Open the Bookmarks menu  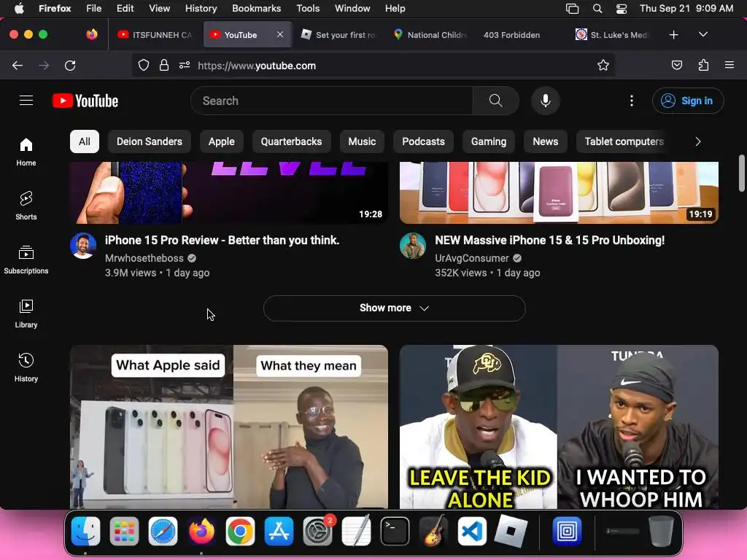[x=256, y=9]
